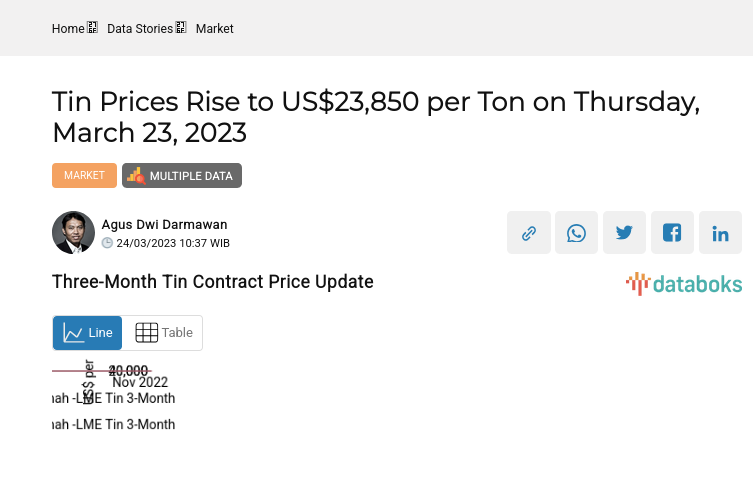This screenshot has width=753, height=498.
Task: Click the pink chart series line
Action: tap(68, 371)
